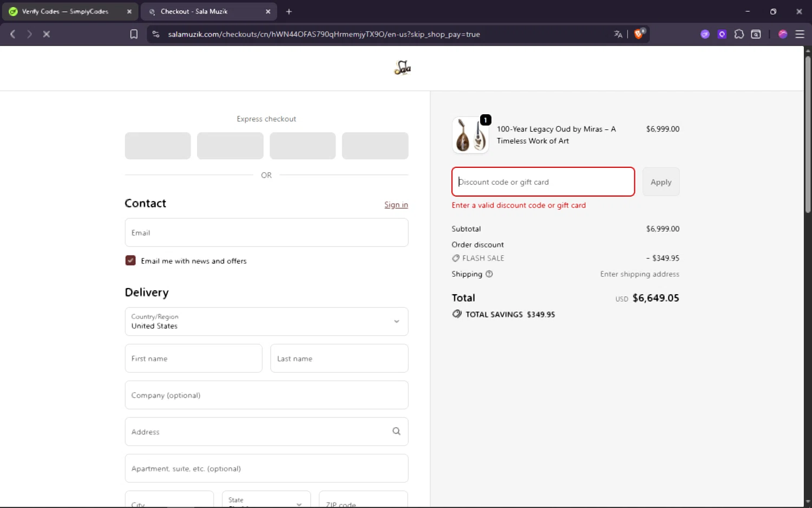Click the Company (optional) field
The height and width of the screenshot is (508, 812).
pos(266,395)
